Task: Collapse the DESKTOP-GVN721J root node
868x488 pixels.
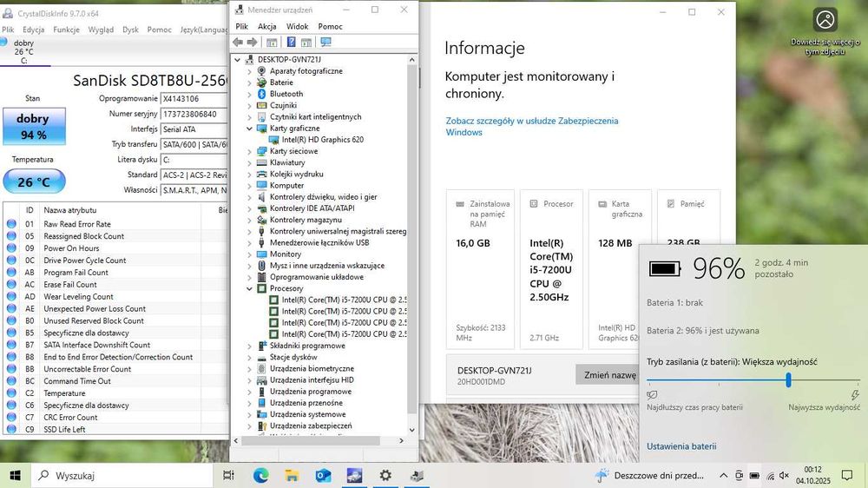Action: (238, 59)
